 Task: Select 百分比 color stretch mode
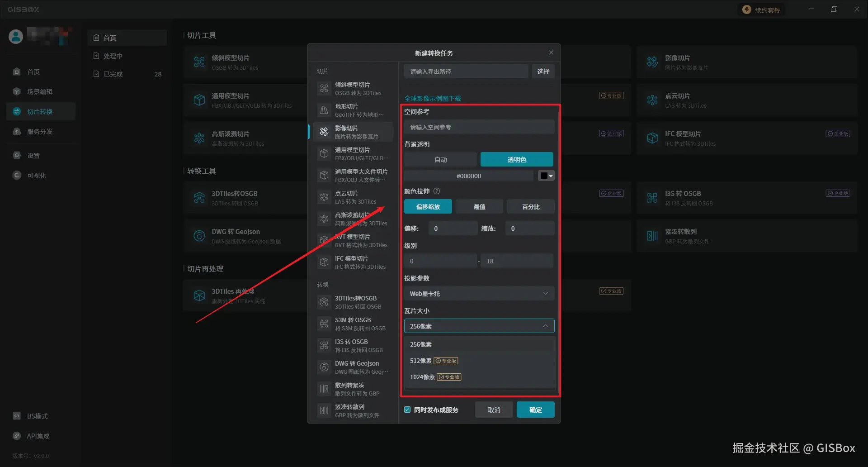point(531,207)
